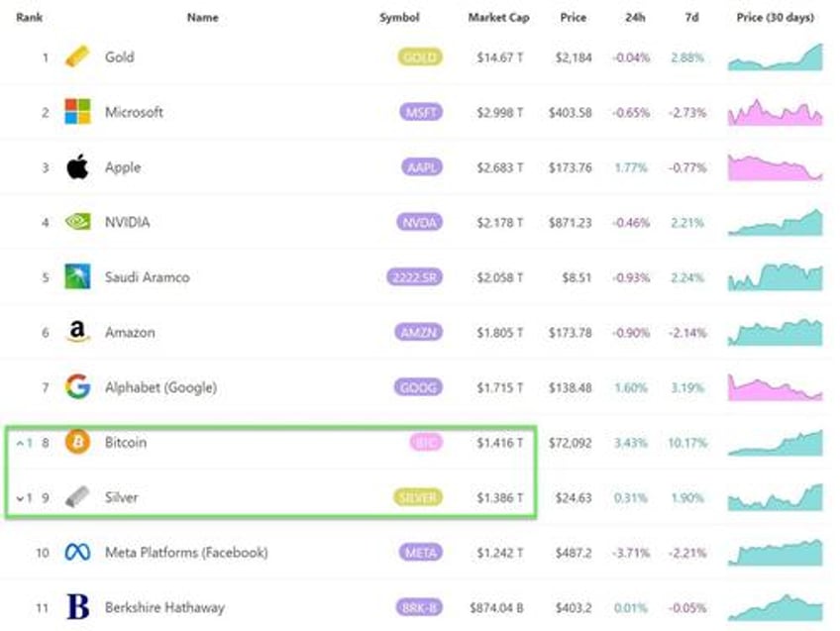This screenshot has width=840, height=631.
Task: Open the Saudi Aramco name link
Action: 148,277
